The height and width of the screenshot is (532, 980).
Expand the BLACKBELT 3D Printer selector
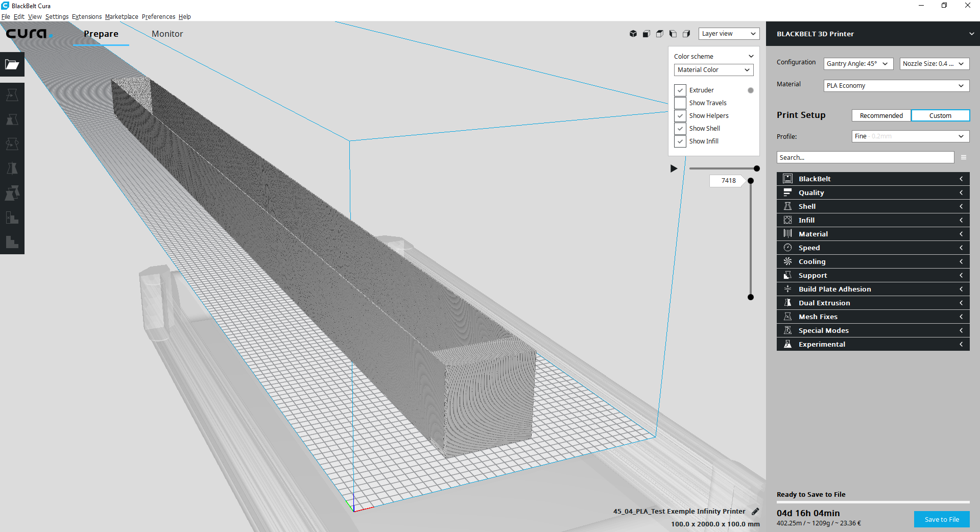pos(873,34)
